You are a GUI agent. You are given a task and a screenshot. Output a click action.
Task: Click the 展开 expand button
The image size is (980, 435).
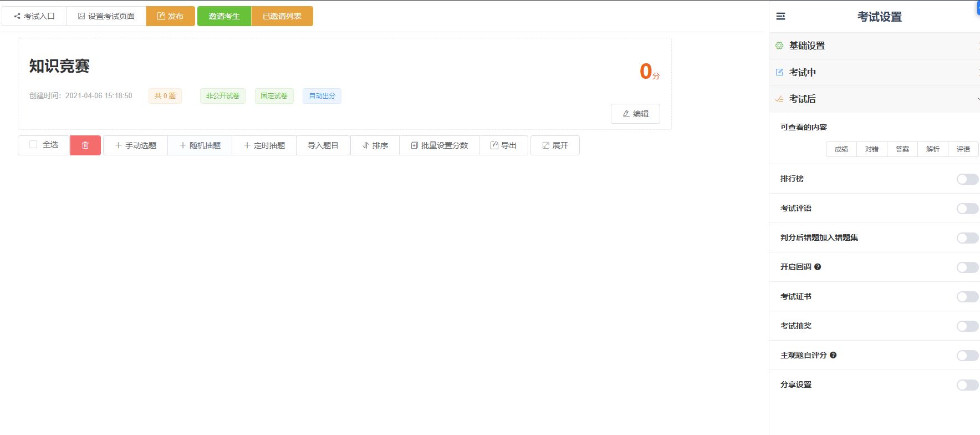pyautogui.click(x=555, y=145)
